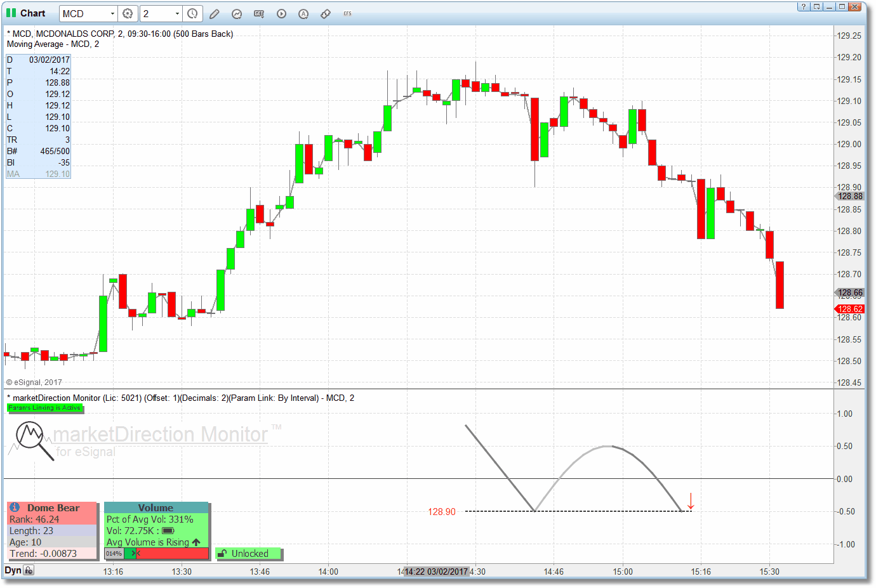
Task: Click the Age: 10 row
Action: pos(52,542)
